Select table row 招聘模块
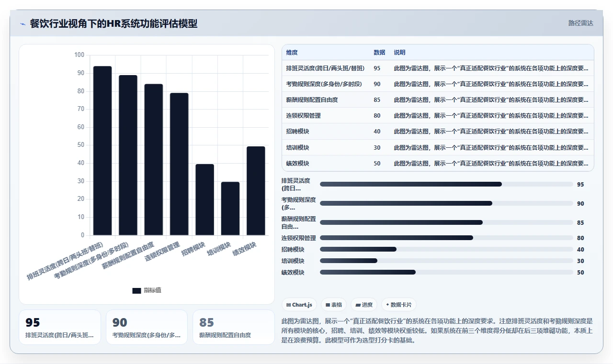 tap(438, 131)
